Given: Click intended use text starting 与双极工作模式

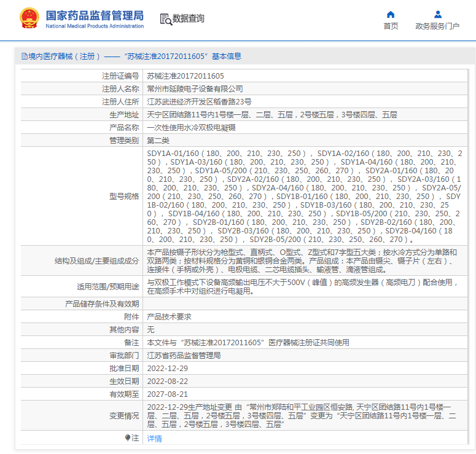Looking at the screenshot, I should tap(302, 287).
